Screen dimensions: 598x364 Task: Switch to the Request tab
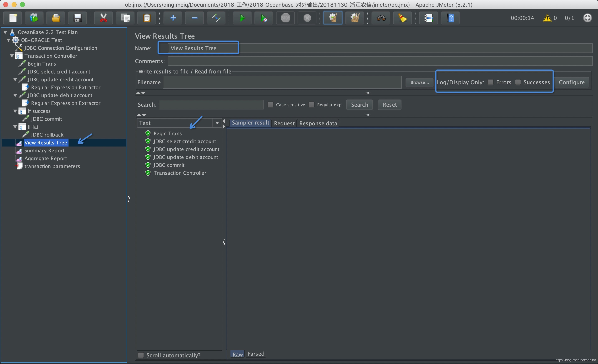(x=284, y=123)
